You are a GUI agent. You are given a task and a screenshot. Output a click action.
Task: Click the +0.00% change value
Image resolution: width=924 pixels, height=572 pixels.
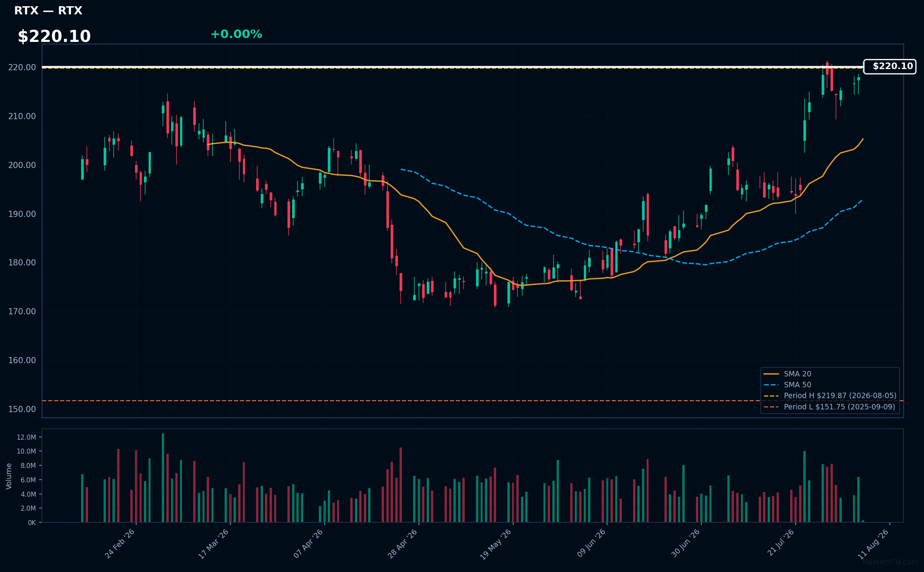(x=236, y=34)
